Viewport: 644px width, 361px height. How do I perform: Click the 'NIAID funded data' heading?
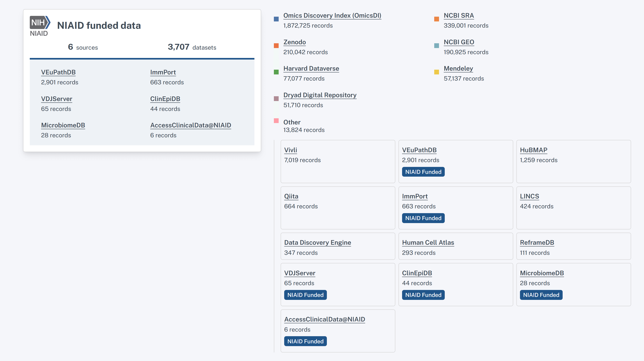tap(99, 25)
